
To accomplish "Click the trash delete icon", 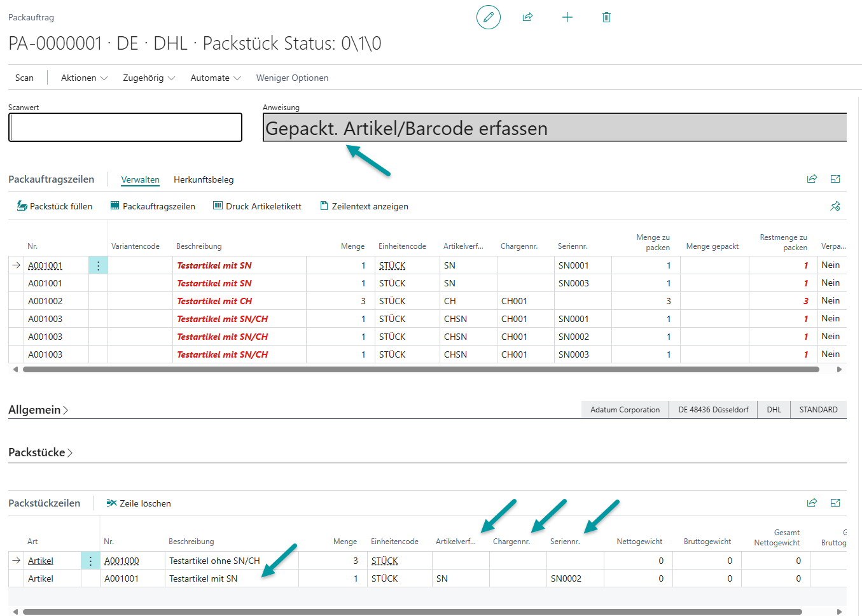I will pos(606,17).
